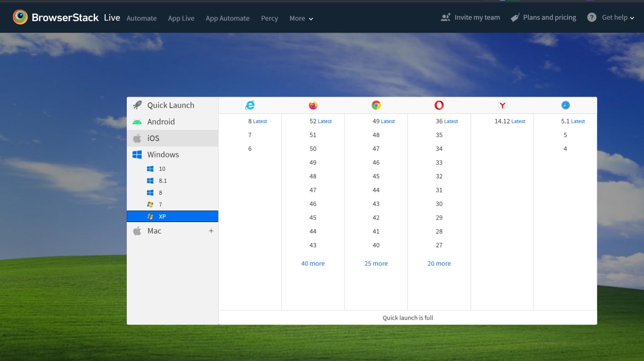Launch Chrome version 40

(x=376, y=245)
